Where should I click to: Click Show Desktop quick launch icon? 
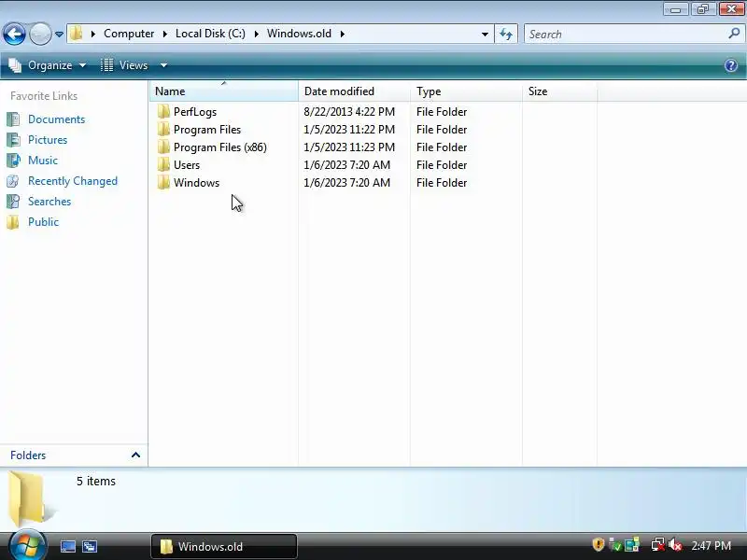(67, 546)
